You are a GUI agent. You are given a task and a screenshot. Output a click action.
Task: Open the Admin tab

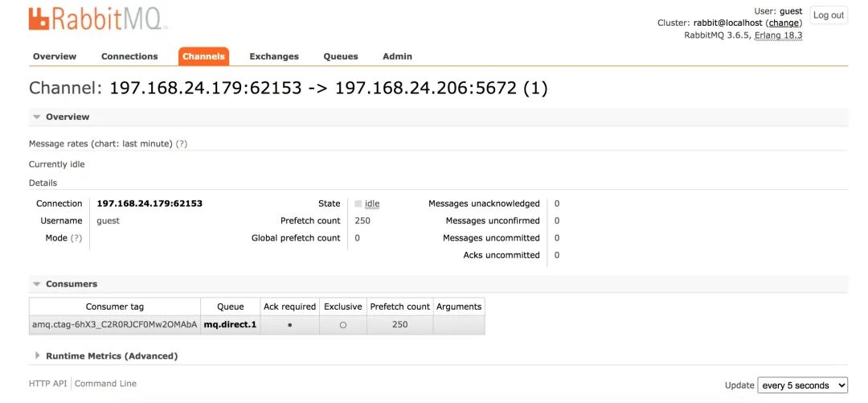[398, 56]
